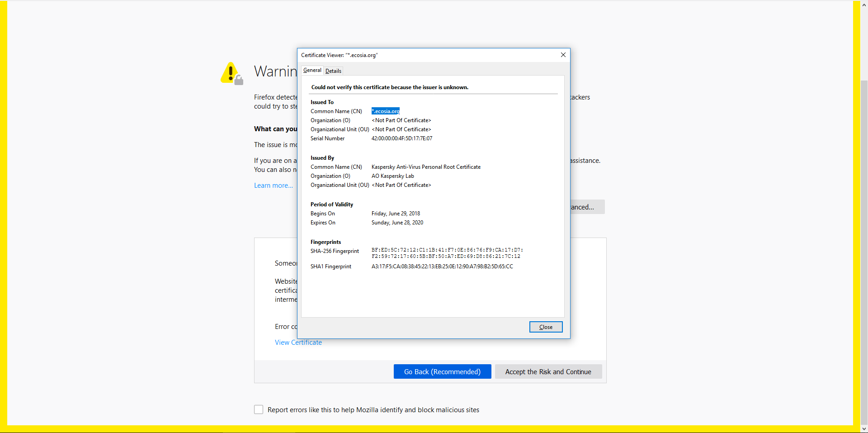Select the General tab
Image resolution: width=868 pixels, height=433 pixels.
(x=312, y=70)
